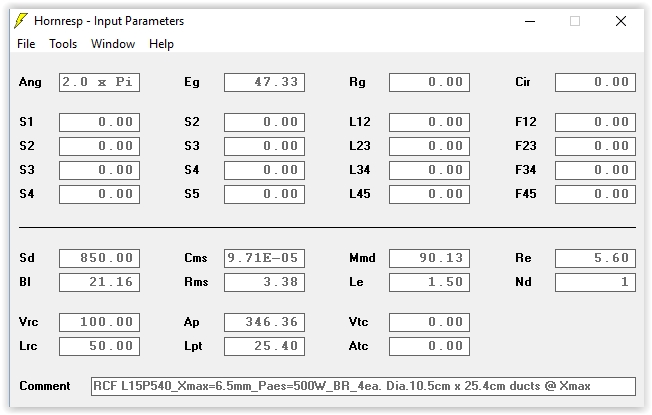Select the Lpt field with 25.40

264,346
